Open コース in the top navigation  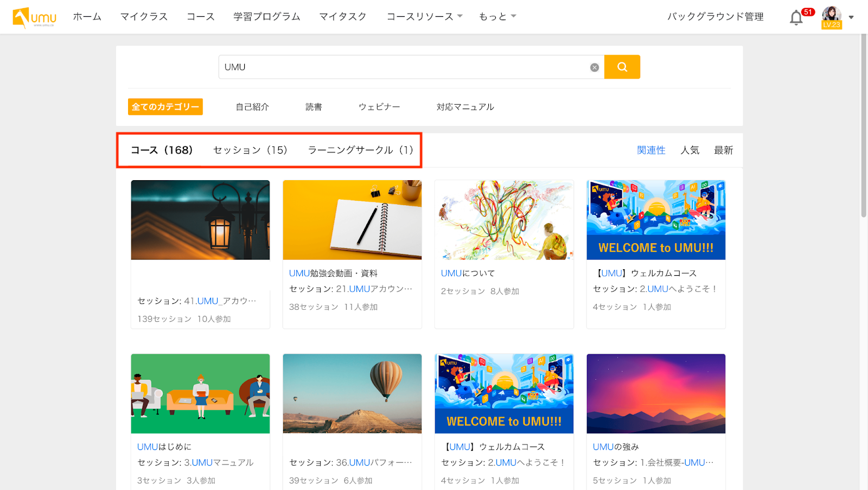pos(201,17)
